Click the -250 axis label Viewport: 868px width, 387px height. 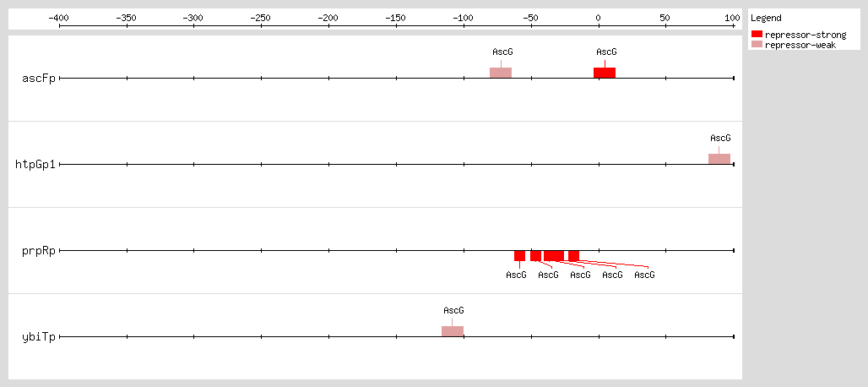pyautogui.click(x=261, y=18)
